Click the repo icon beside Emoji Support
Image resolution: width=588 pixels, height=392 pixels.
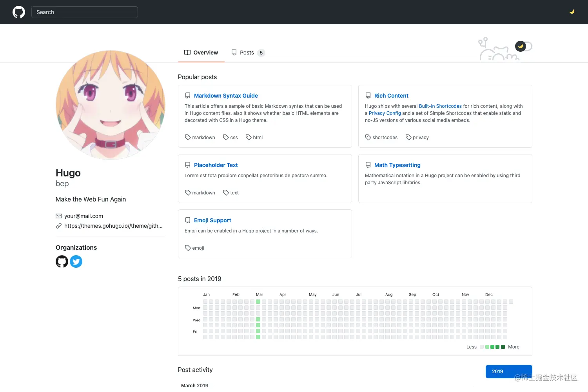tap(188, 220)
